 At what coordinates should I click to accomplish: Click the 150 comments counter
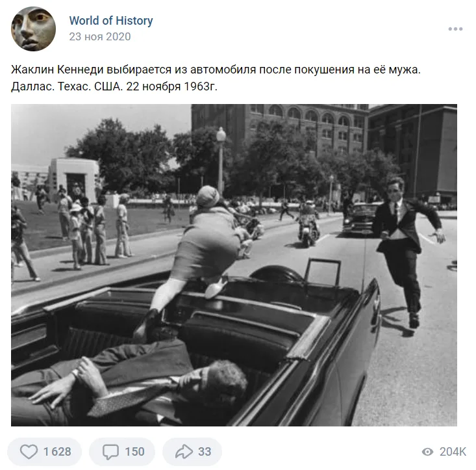click(134, 451)
